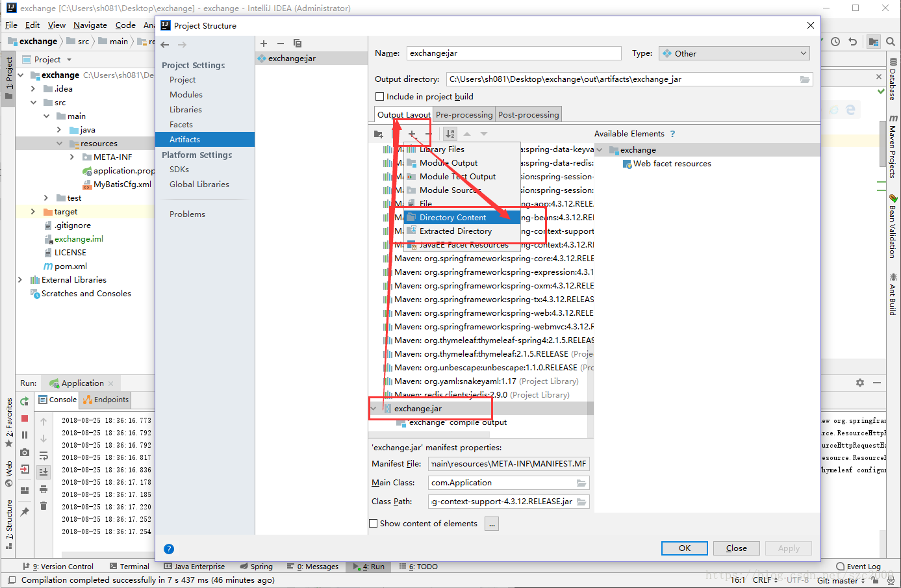Browse for the Main Class

pos(582,483)
